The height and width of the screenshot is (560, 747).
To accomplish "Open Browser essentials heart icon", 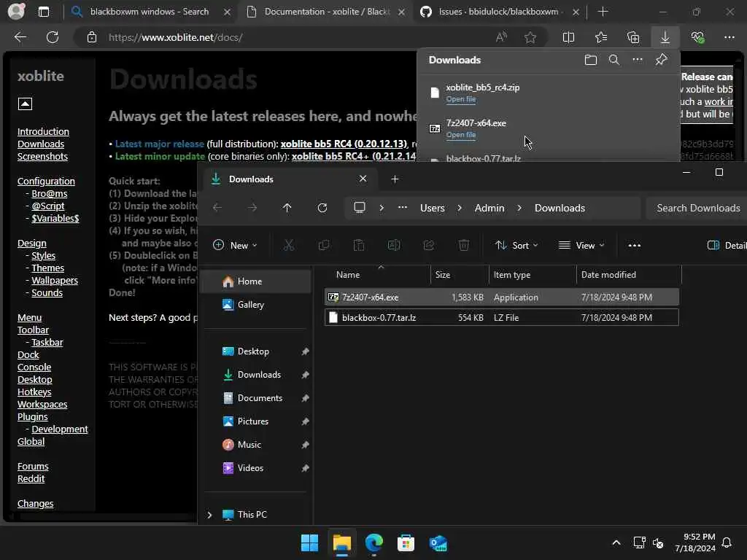I will pyautogui.click(x=697, y=37).
